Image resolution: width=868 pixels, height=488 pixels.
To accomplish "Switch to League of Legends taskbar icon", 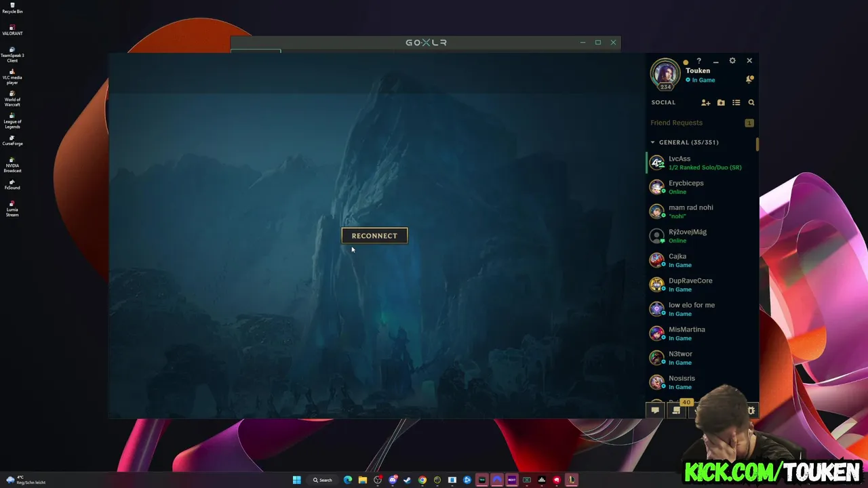I will pyautogui.click(x=572, y=480).
